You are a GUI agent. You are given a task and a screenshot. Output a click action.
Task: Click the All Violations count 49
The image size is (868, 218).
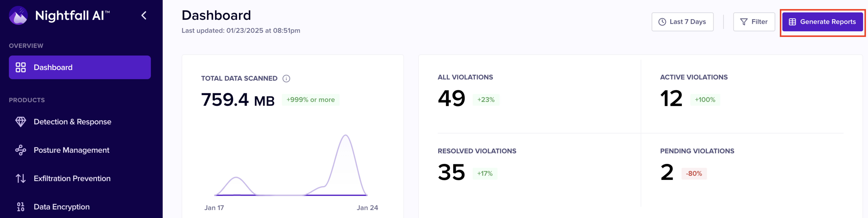coord(451,99)
